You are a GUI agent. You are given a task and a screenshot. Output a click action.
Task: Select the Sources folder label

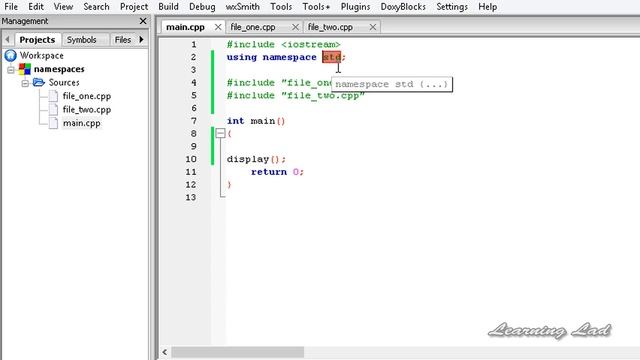point(64,82)
